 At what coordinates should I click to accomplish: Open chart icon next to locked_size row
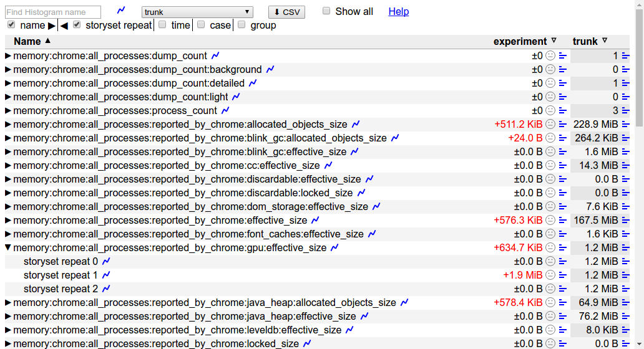click(x=307, y=343)
